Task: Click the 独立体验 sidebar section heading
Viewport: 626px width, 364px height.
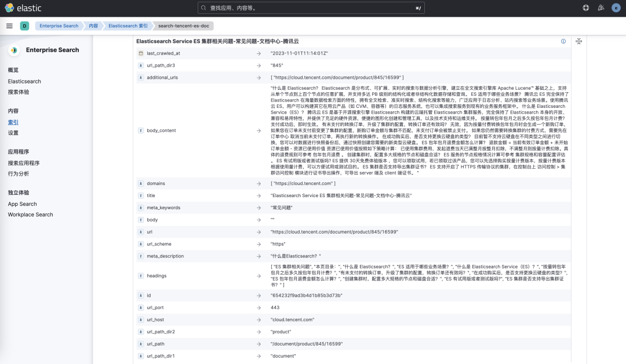Action: point(19,192)
